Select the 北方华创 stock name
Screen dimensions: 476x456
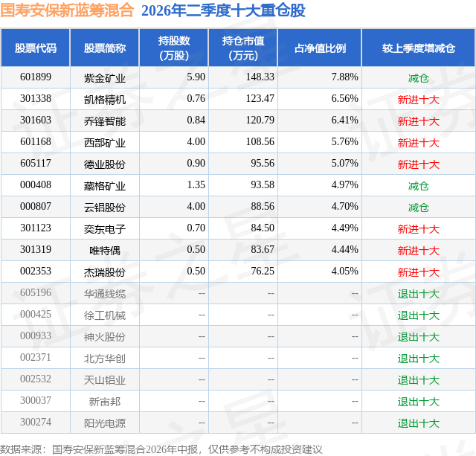click(105, 359)
